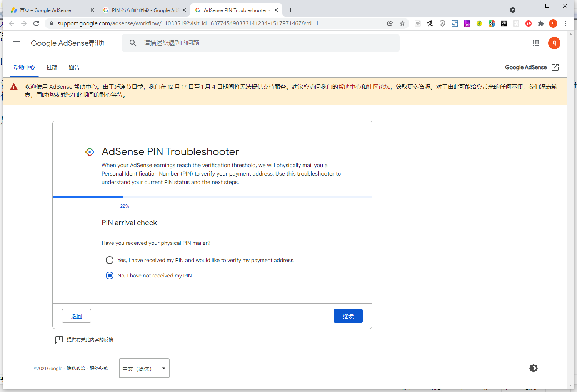Screen dimensions: 577x392
Task: Click the AdSense troubleshooter diamond logo
Action: click(x=90, y=152)
